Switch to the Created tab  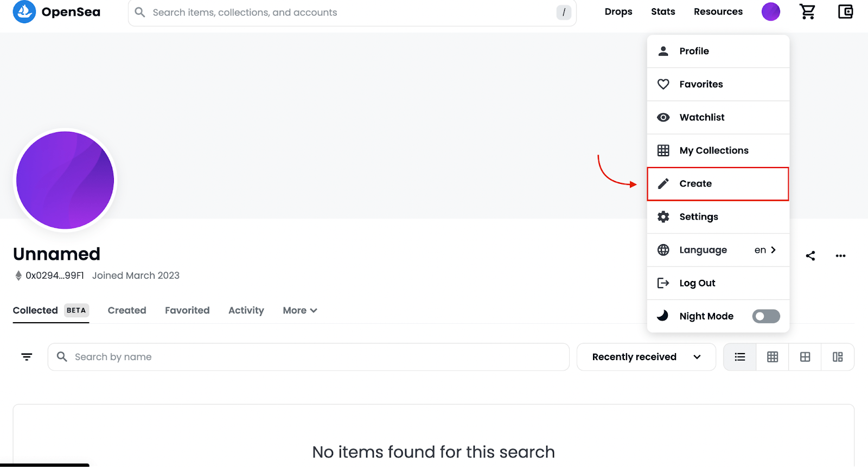127,310
